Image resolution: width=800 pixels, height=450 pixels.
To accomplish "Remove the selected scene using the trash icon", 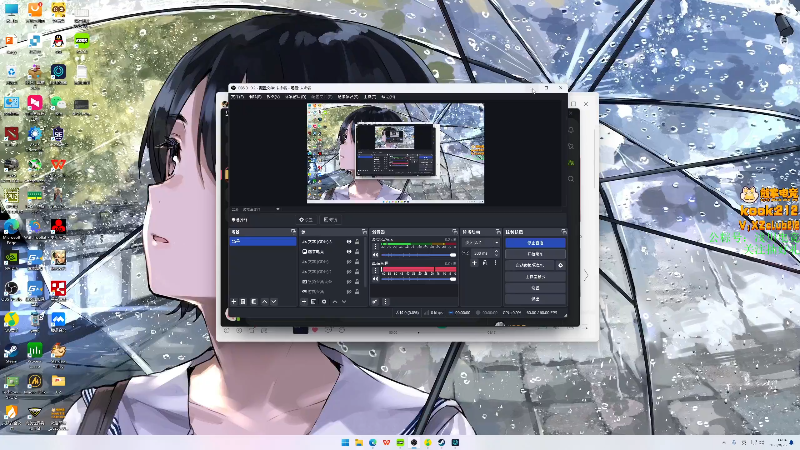I will pyautogui.click(x=243, y=302).
